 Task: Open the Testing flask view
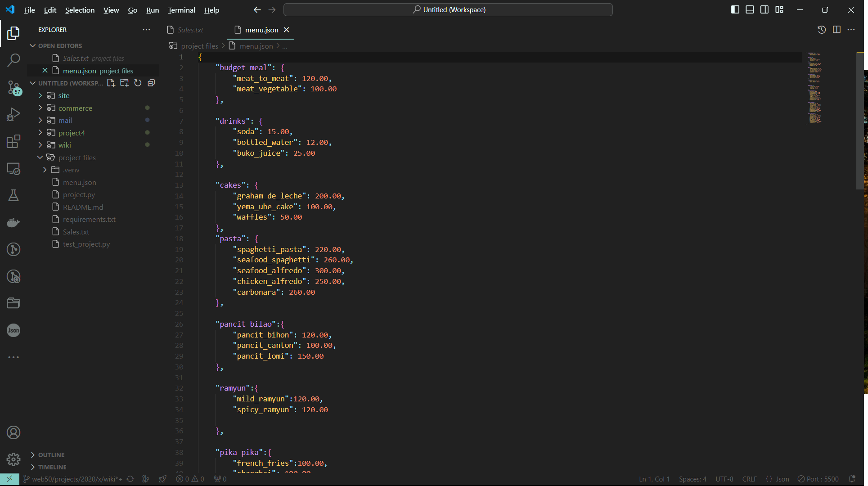[13, 195]
